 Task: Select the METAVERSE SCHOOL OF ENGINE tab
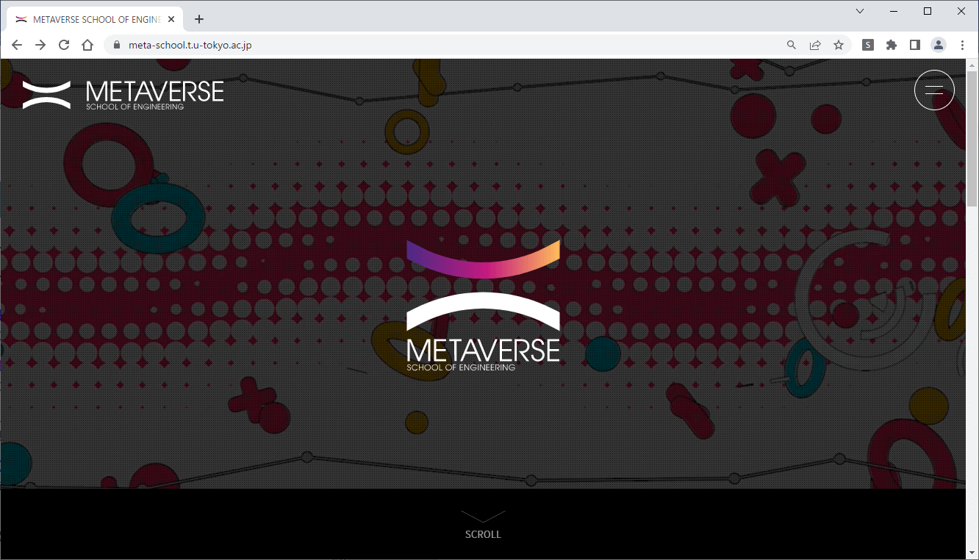[x=96, y=19]
